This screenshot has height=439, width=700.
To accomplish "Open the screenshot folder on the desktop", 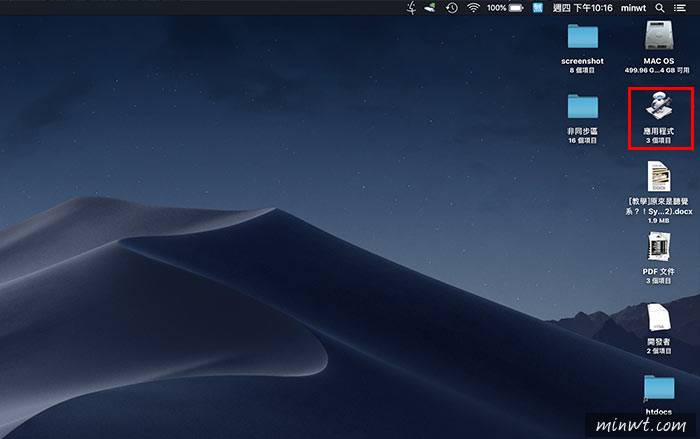I will (x=582, y=36).
